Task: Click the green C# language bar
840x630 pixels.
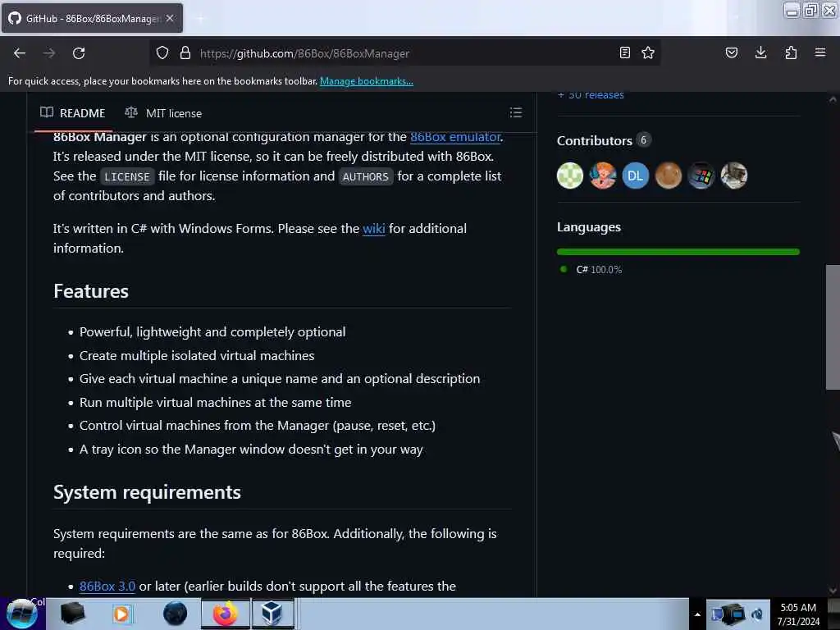Action: (x=678, y=251)
